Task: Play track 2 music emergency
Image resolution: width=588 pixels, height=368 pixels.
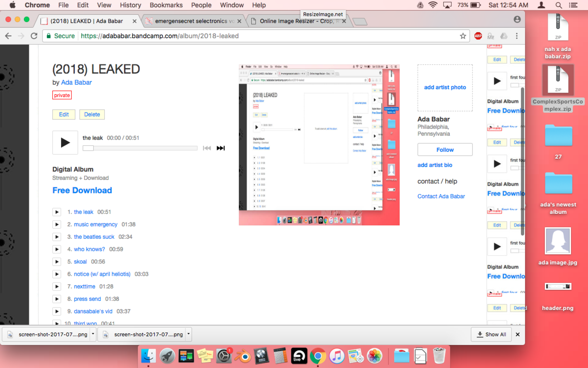Action: (57, 224)
